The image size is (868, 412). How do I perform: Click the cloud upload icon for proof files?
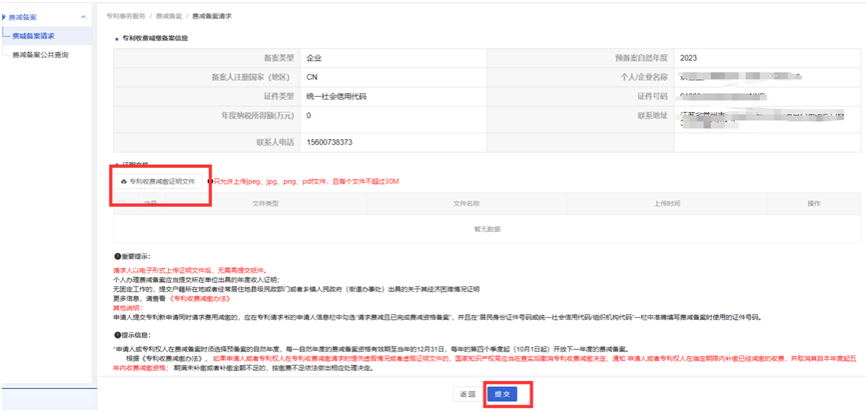click(x=123, y=182)
